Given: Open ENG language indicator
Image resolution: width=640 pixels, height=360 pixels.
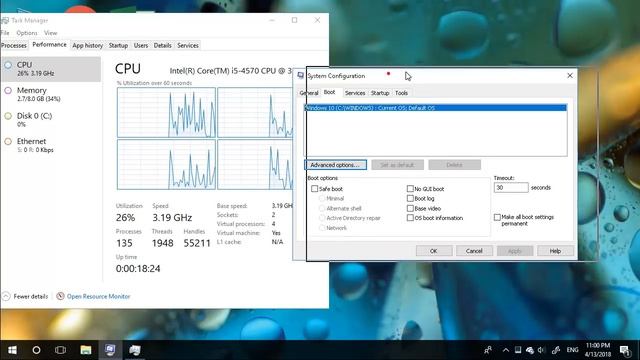Looking at the screenshot, I should coord(572,350).
